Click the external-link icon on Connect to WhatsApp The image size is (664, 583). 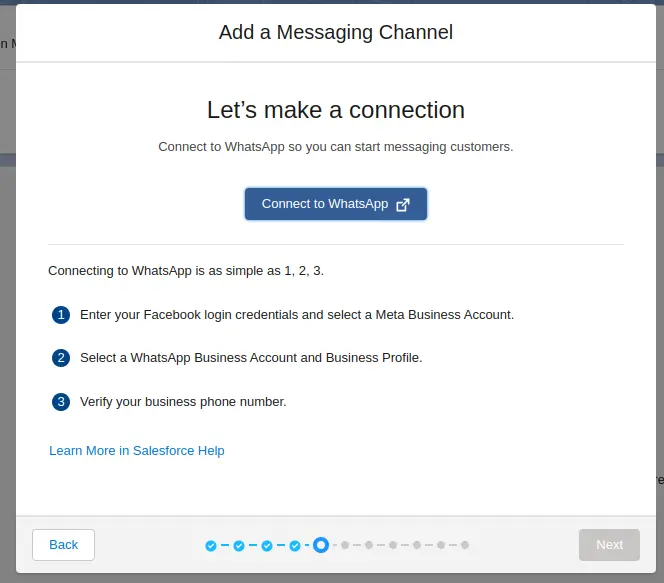(x=402, y=204)
